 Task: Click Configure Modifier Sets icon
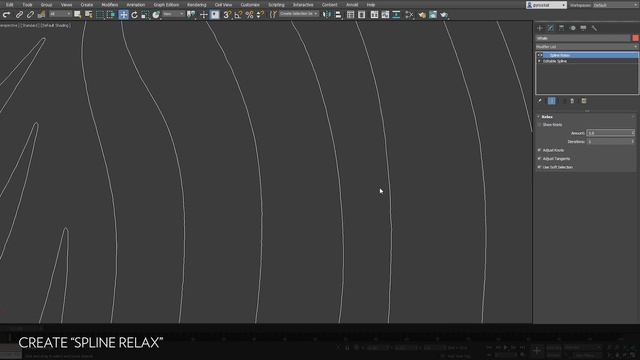click(x=584, y=101)
